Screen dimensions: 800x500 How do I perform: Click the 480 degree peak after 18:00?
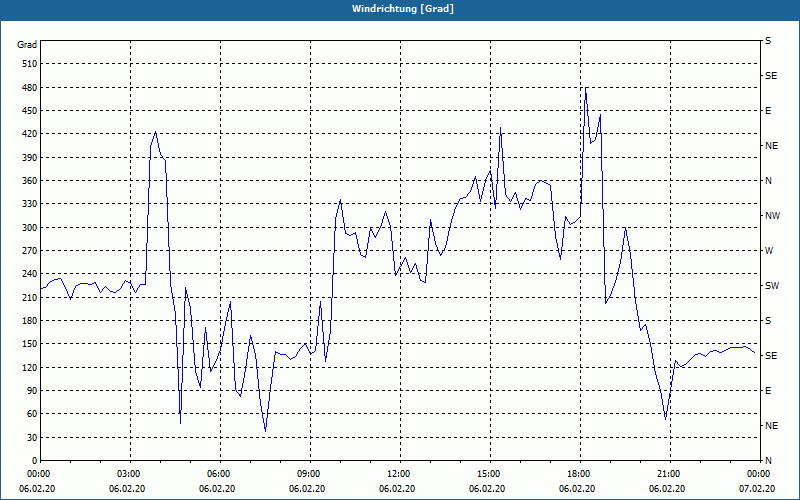pyautogui.click(x=586, y=88)
